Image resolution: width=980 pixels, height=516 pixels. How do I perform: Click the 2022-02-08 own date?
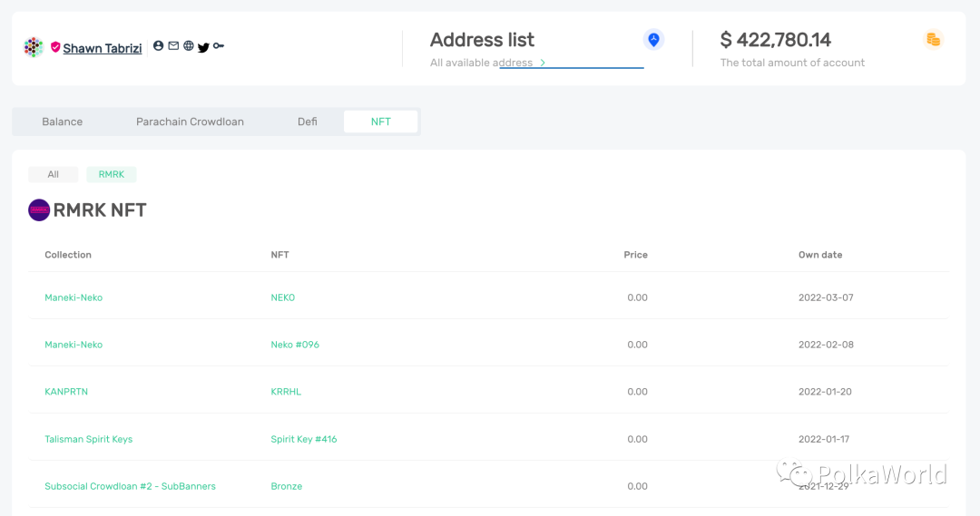point(826,345)
